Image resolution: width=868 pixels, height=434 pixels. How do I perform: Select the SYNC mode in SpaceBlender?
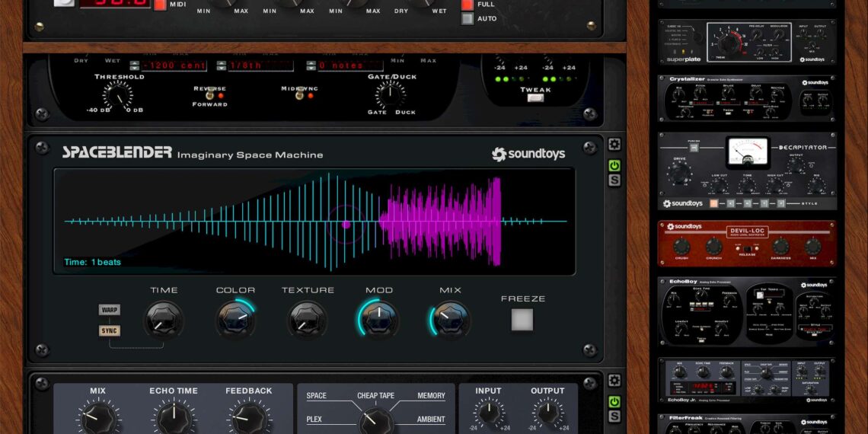point(110,330)
